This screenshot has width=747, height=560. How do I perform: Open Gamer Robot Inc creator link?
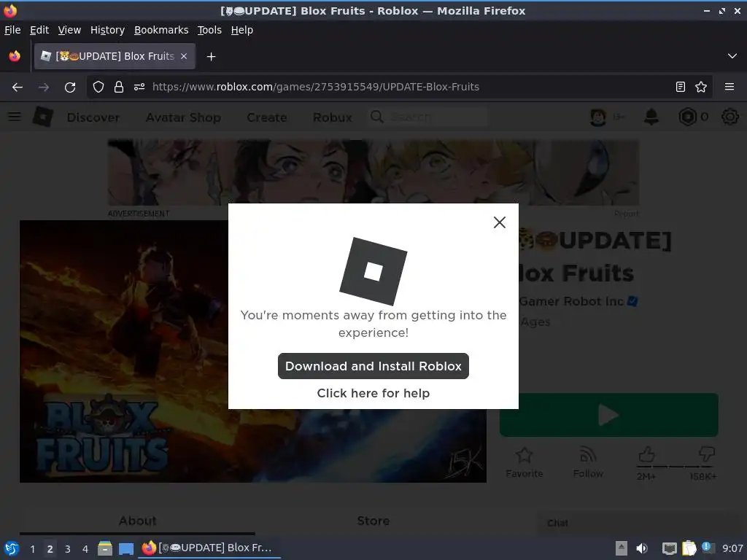(x=572, y=301)
